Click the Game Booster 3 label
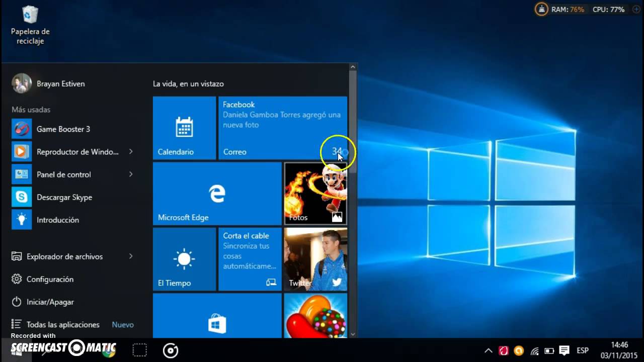The height and width of the screenshot is (362, 644). tap(63, 129)
